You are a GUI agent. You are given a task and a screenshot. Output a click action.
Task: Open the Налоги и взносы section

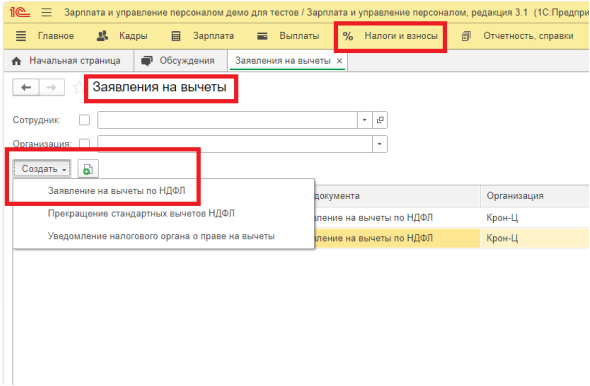390,36
